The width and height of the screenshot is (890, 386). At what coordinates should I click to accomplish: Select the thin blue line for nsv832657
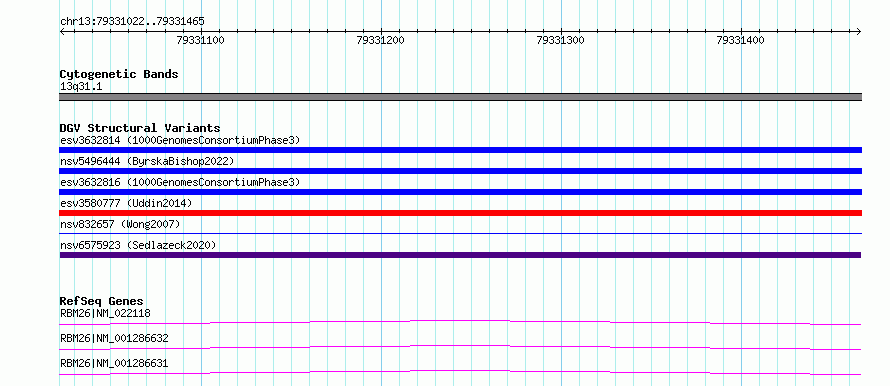coord(460,233)
